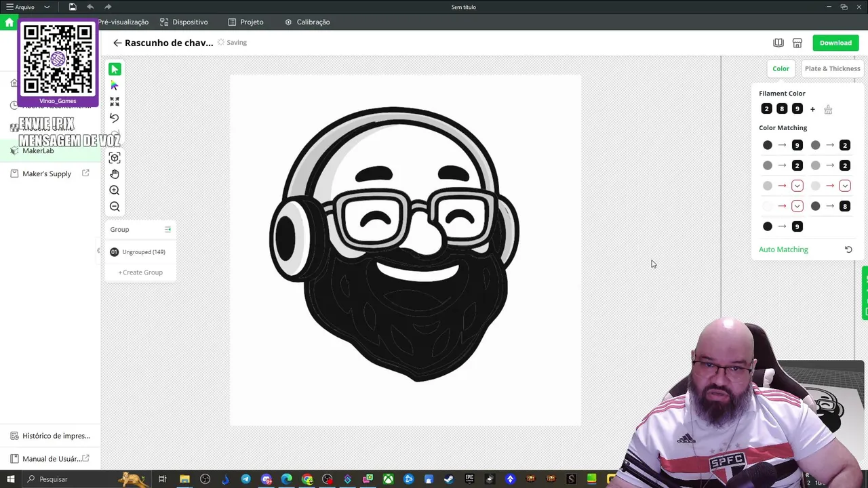
Task: Add a filament color with plus
Action: (x=812, y=109)
